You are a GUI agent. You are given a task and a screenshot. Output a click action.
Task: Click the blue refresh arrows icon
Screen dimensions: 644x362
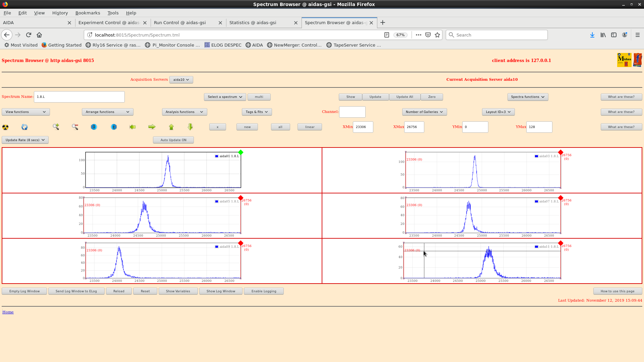24,127
